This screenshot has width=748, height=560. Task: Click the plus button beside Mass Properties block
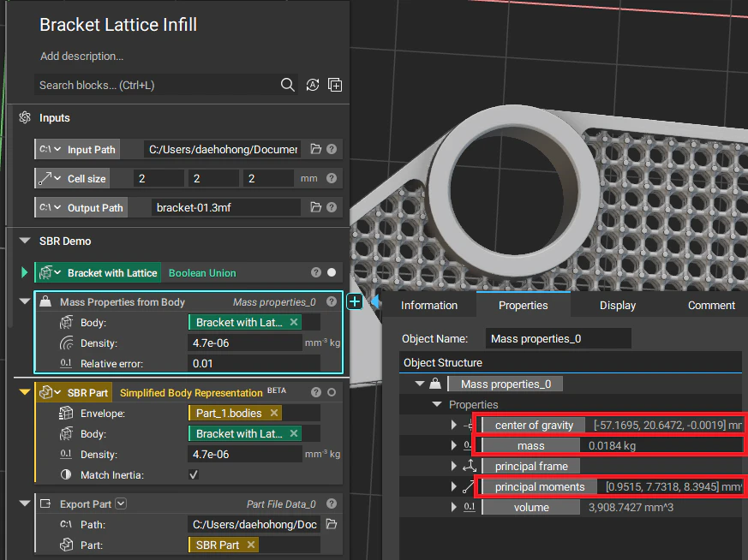pos(355,301)
